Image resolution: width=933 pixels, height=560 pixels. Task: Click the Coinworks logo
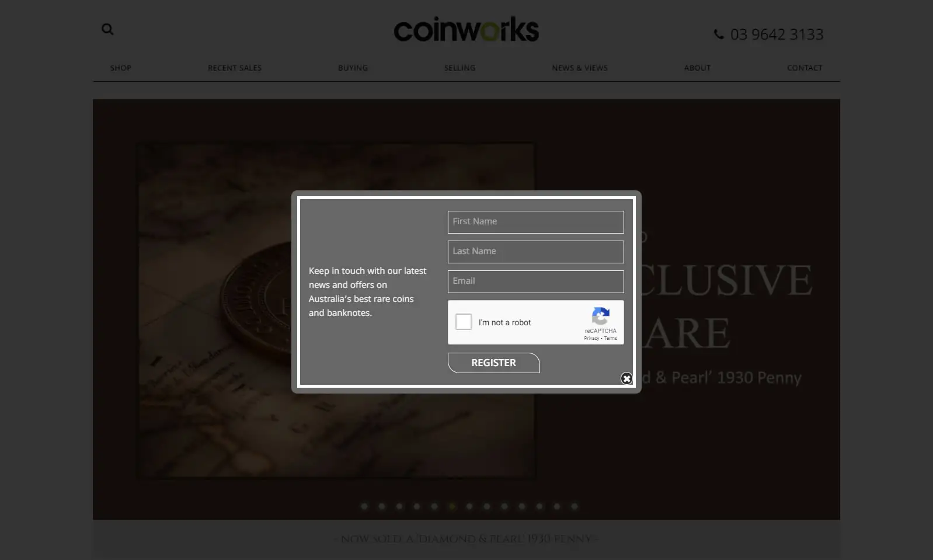pyautogui.click(x=466, y=30)
